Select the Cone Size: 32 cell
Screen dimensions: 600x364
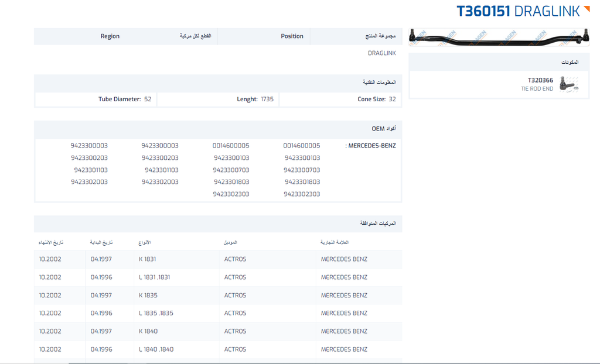click(340, 99)
